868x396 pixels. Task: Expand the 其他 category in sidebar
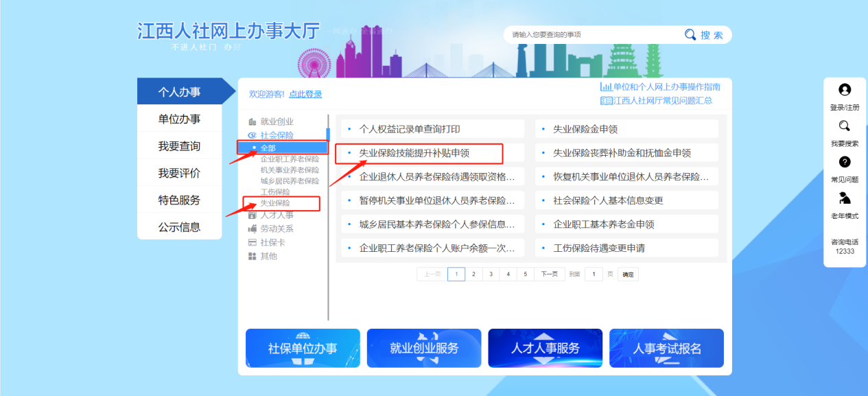click(x=268, y=256)
